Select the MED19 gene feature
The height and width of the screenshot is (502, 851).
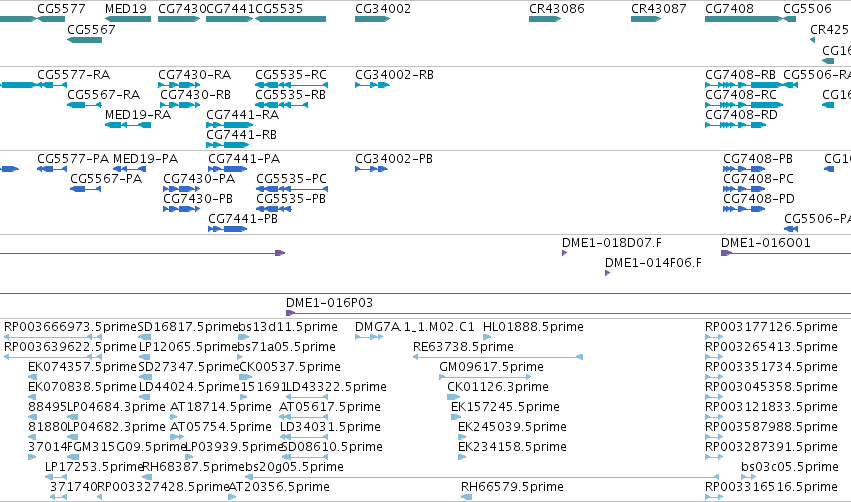128,19
